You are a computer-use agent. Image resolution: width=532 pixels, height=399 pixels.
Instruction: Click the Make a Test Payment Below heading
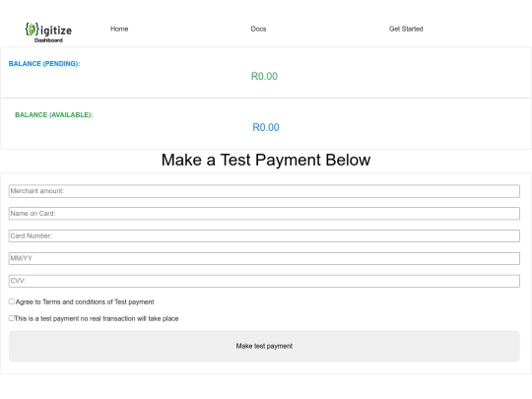pos(266,160)
